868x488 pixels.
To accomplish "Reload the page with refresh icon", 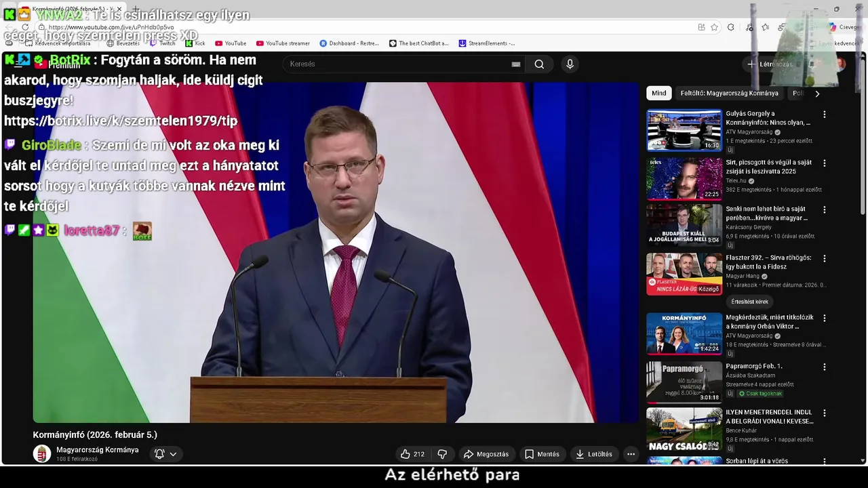I will click(25, 27).
